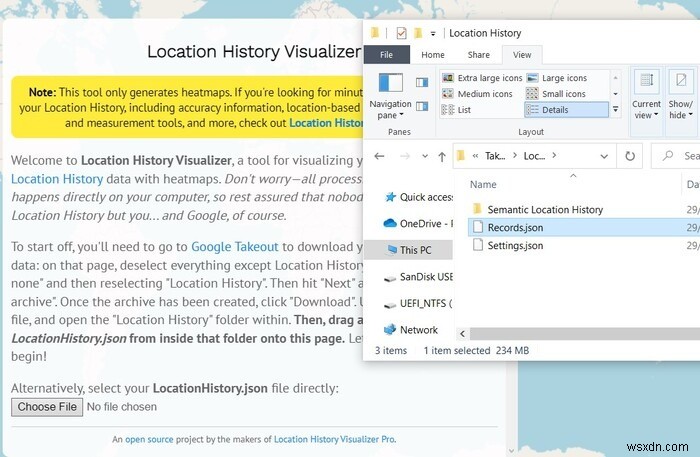Choose Medium icons layout
Viewport: 700px width, 457px height.
click(478, 94)
